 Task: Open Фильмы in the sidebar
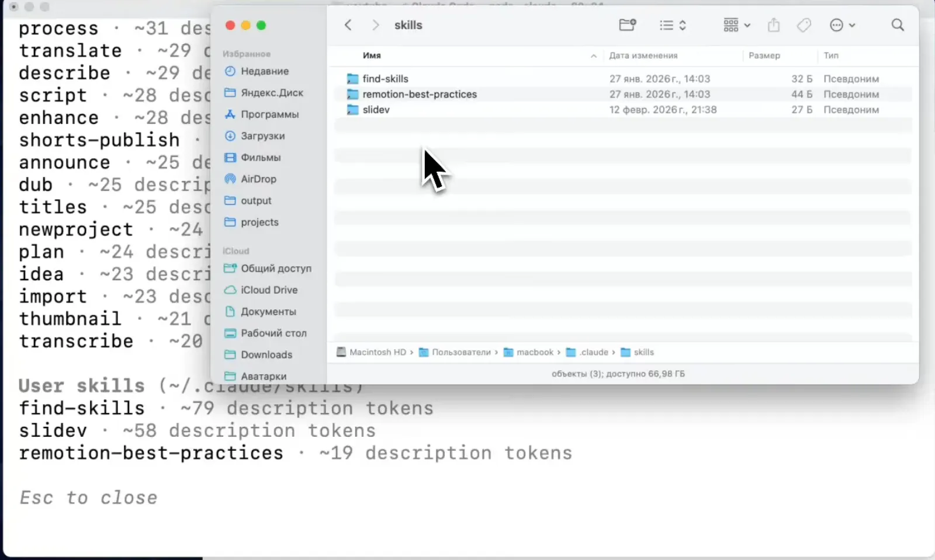(x=252, y=158)
